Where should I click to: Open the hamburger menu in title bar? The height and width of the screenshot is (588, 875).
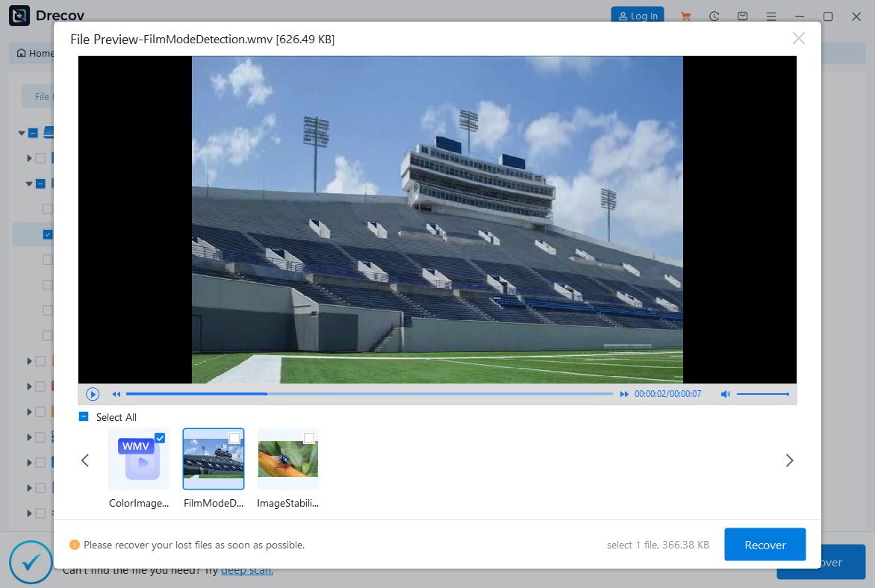(771, 16)
